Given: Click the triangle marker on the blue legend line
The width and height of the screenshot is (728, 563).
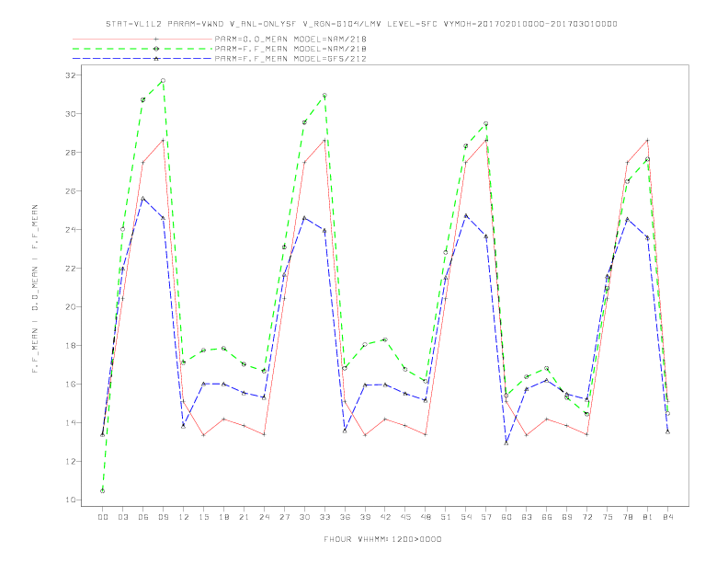Looking at the screenshot, I should 156,59.
